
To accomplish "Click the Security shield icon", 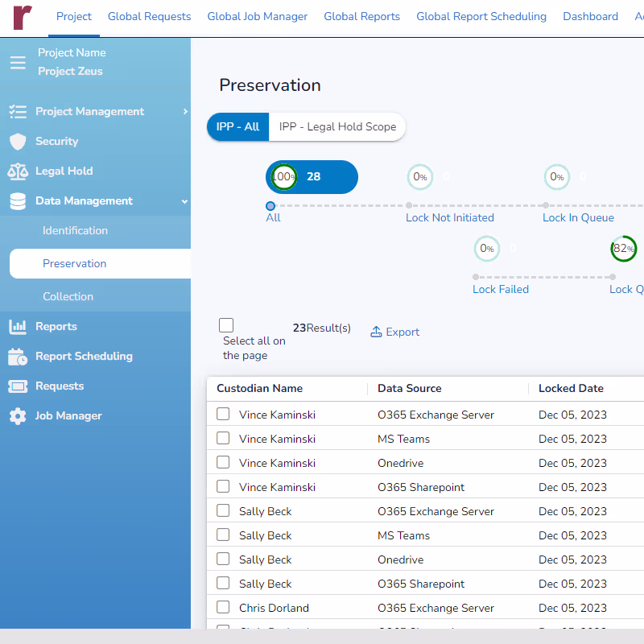I will click(x=18, y=142).
